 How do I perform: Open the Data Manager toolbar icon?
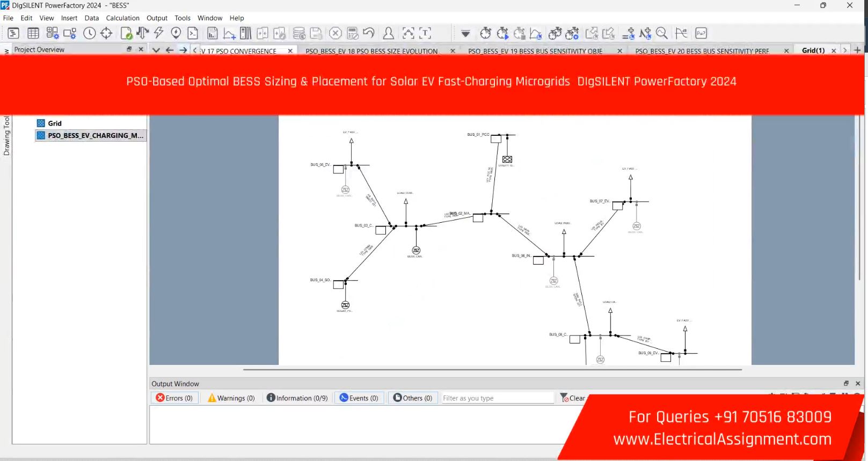tap(13, 33)
